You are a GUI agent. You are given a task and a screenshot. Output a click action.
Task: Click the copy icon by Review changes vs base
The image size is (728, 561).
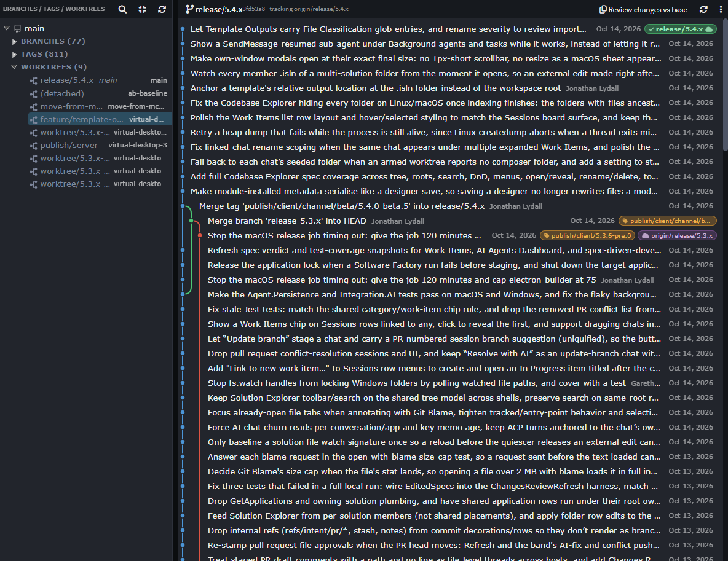pyautogui.click(x=603, y=9)
